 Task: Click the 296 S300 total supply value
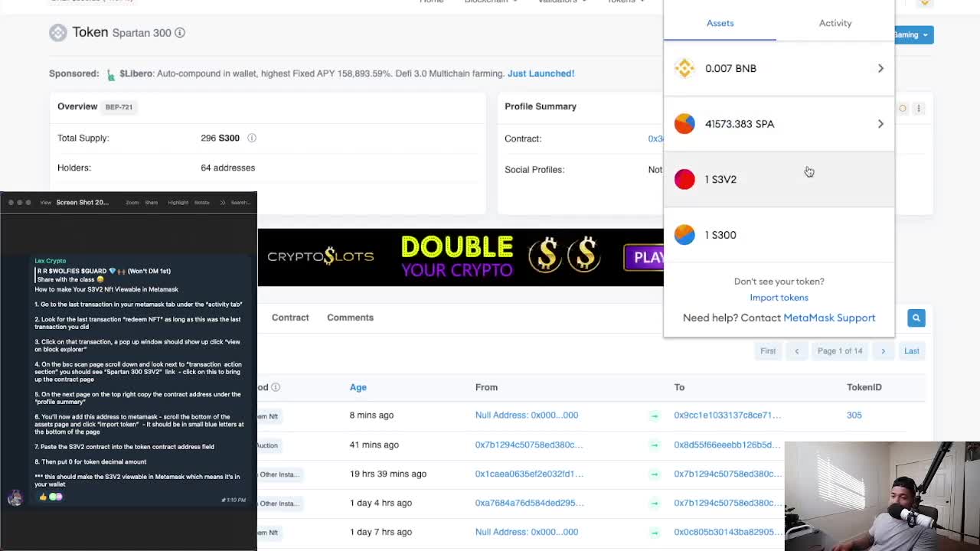click(x=220, y=138)
